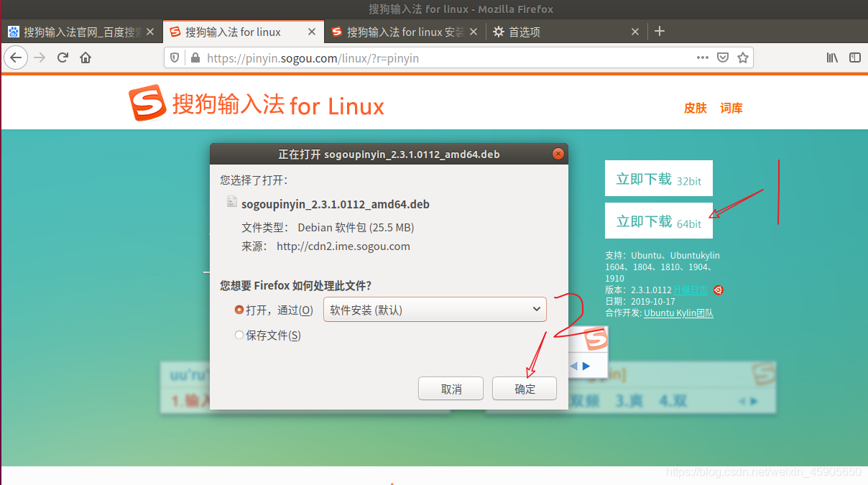This screenshot has width=868, height=485.
Task: Click the back navigation arrow
Action: point(16,57)
